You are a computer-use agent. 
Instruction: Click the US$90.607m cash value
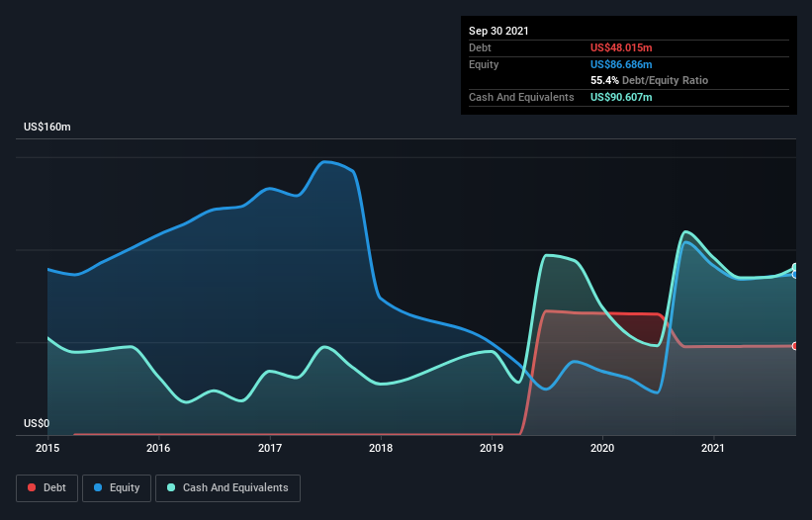point(621,97)
